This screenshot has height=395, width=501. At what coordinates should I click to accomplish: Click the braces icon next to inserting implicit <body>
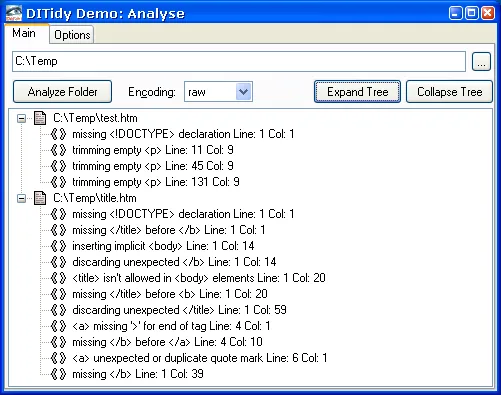(59, 246)
